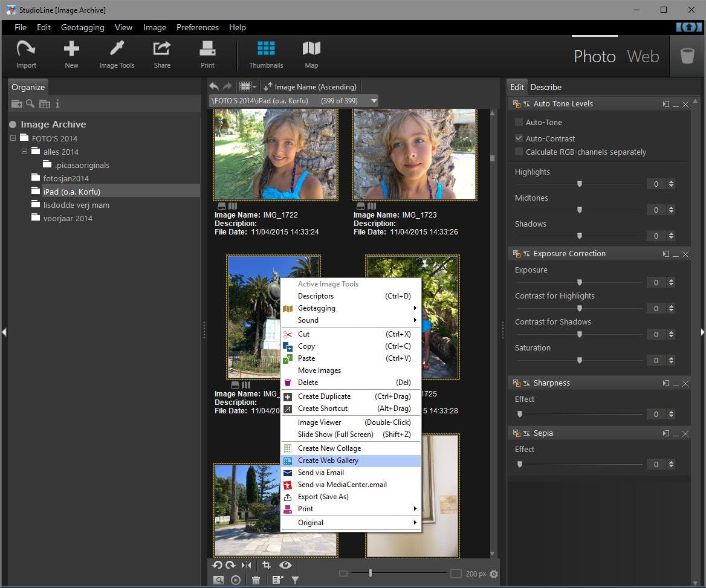The image size is (706, 588).
Task: Select Create Web Gallery from context menu
Action: (328, 460)
